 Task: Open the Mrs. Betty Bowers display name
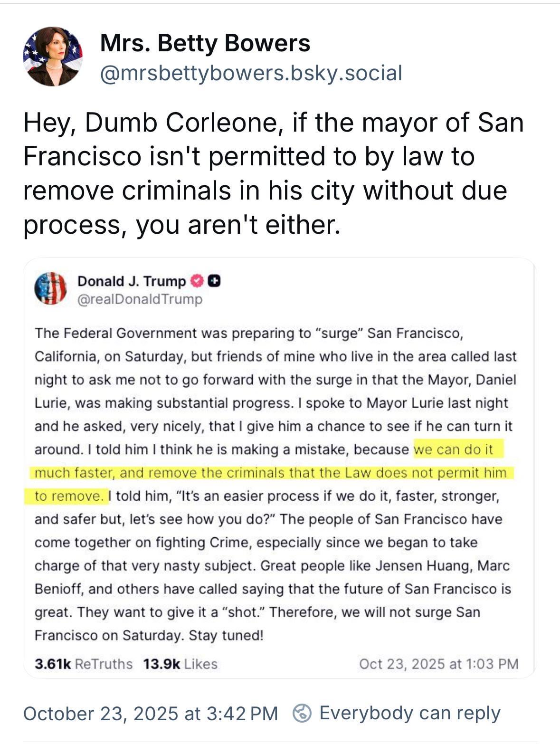(x=205, y=43)
